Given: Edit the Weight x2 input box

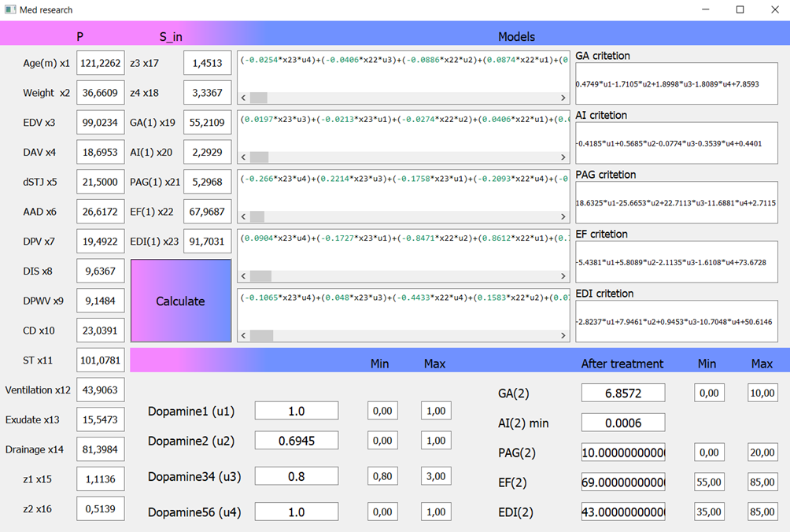Looking at the screenshot, I should click(x=100, y=93).
